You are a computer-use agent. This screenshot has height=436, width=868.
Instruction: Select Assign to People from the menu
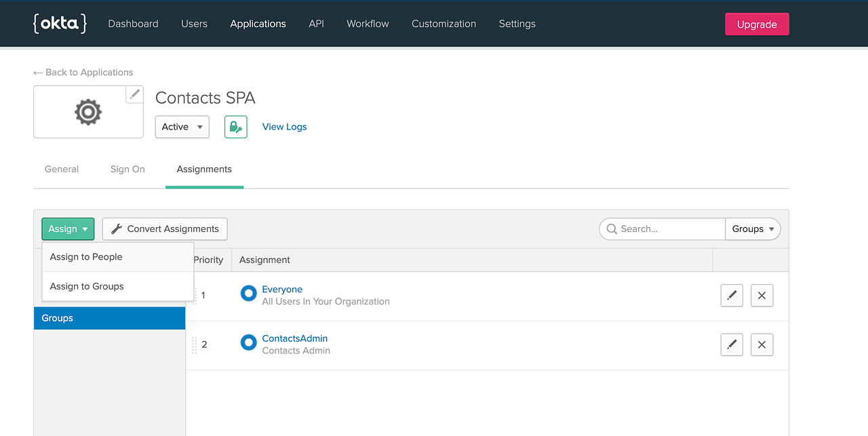pyautogui.click(x=86, y=256)
